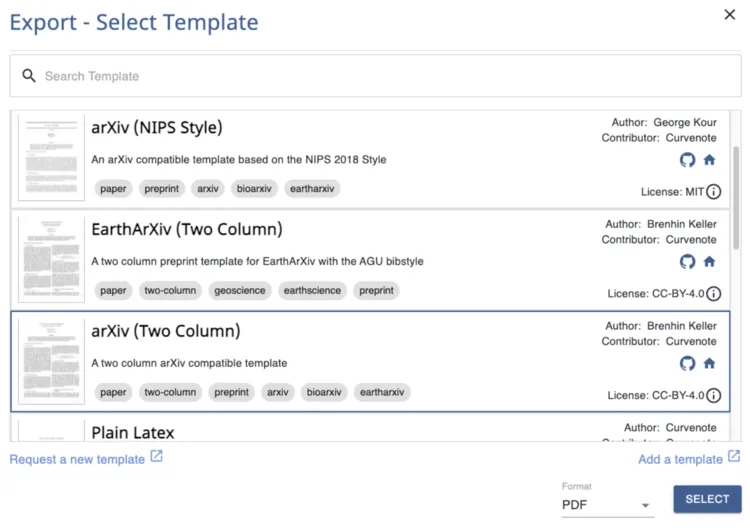Show CC-BY-4.0 info for EarthArXiv template
This screenshot has height=530, width=750.
pos(713,294)
